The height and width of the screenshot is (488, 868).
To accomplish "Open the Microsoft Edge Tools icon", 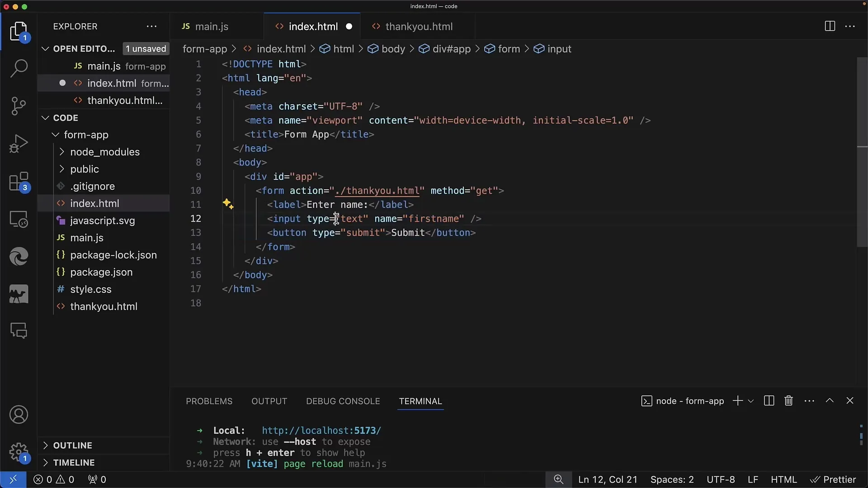I will [19, 257].
